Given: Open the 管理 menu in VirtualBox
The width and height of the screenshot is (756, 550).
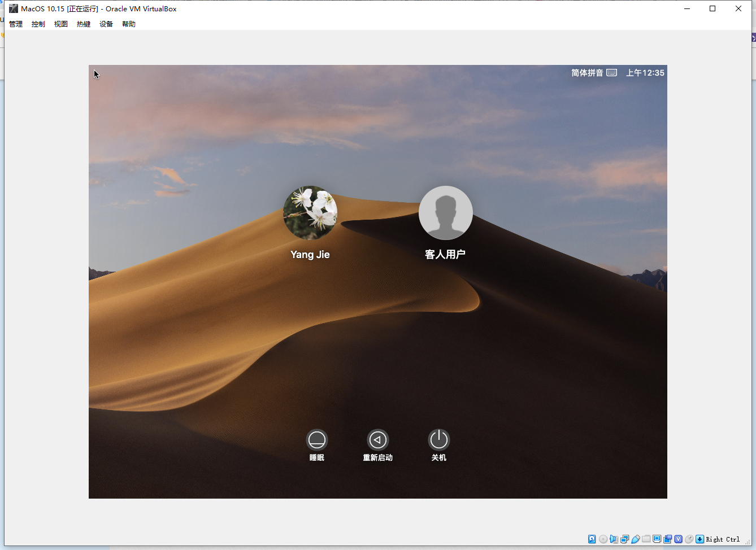Looking at the screenshot, I should (x=16, y=24).
